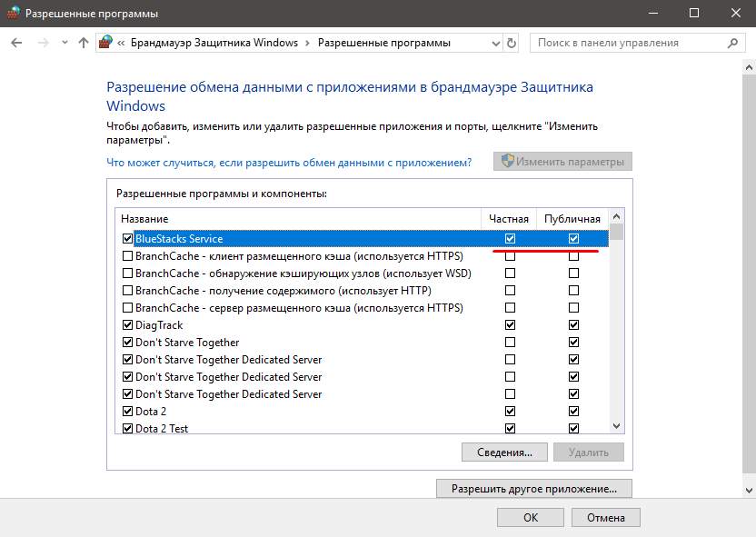Image resolution: width=756 pixels, height=537 pixels.
Task: Uncheck Don't Starve Together name checkbox
Action: tap(127, 343)
